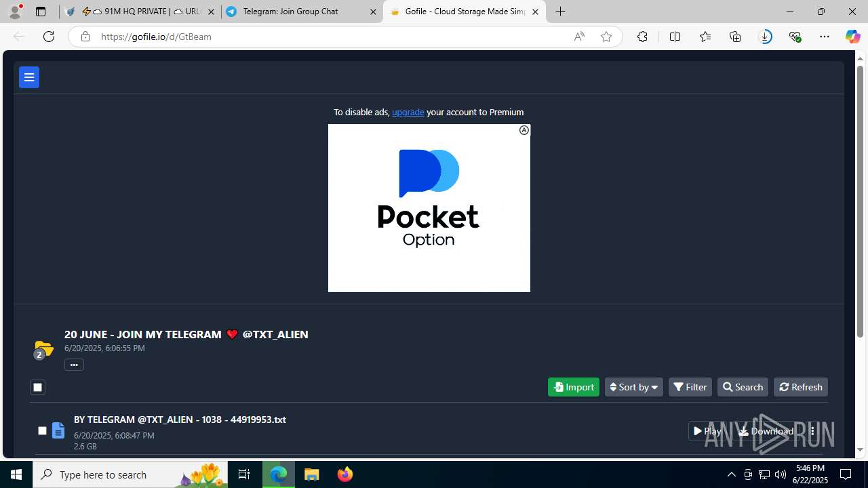Click the address bar URL field
Viewport: 868px width, 488px height.
(x=332, y=37)
